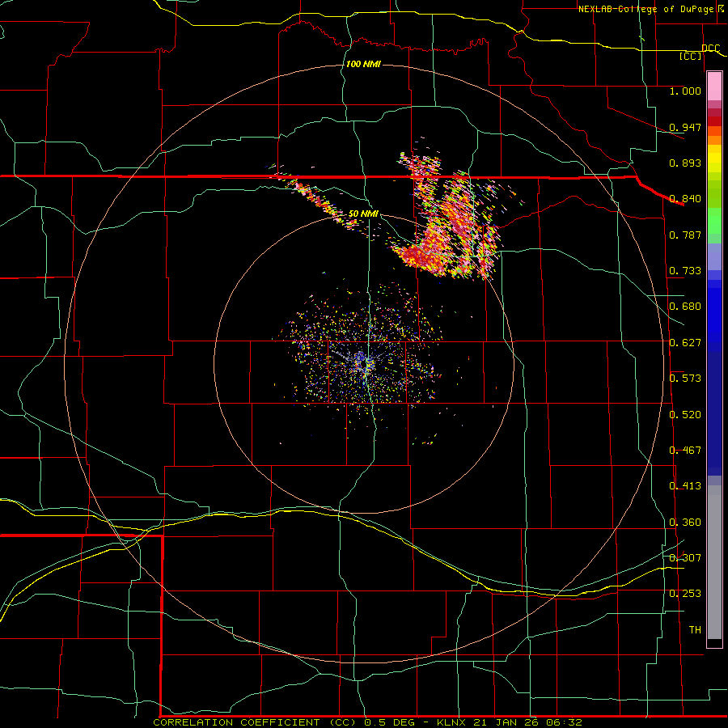
Task: Click the 0.840 color scale value
Action: pos(685,199)
